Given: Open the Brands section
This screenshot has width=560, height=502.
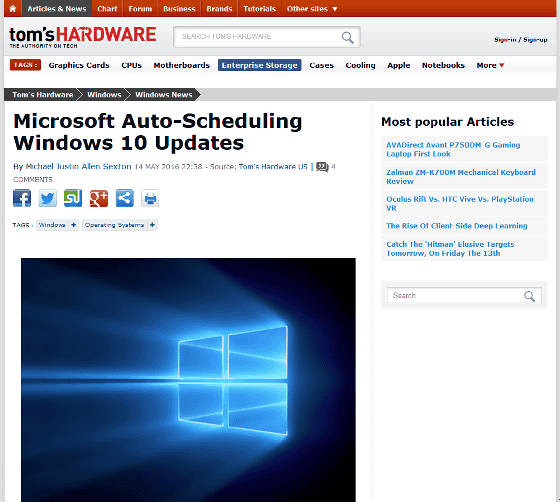Looking at the screenshot, I should (x=219, y=9).
